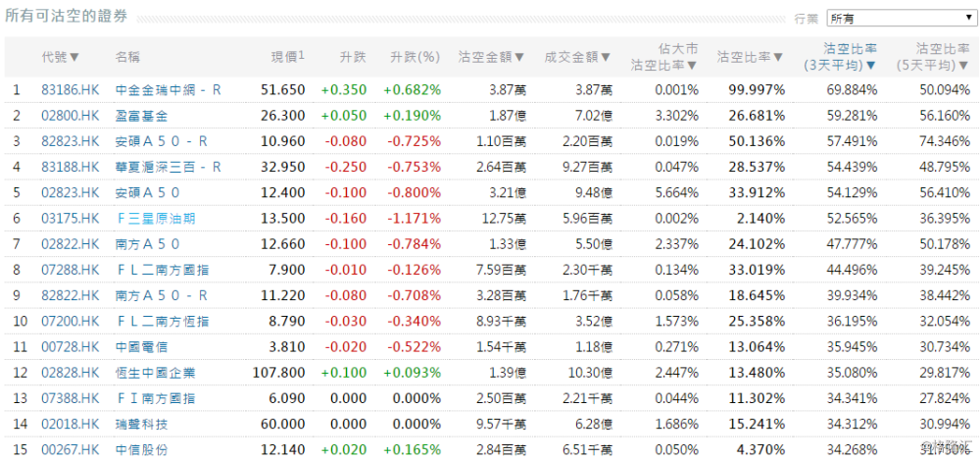Select price 51.650 in row 1
980x460 pixels.
(283, 90)
